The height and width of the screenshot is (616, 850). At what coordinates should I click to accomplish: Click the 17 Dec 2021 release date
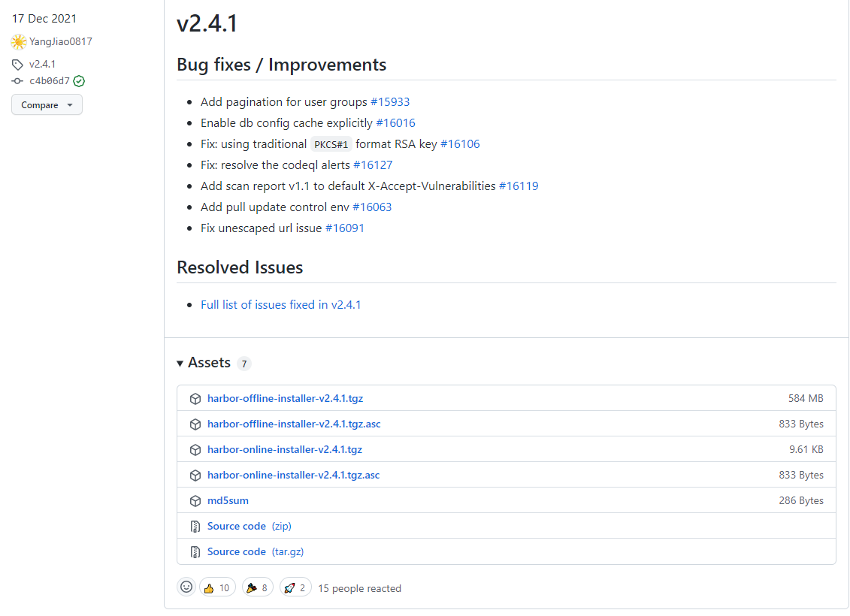point(44,19)
